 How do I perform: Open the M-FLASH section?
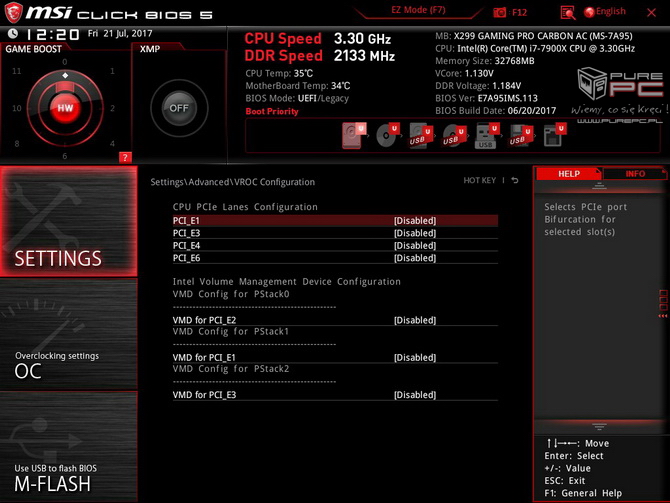click(69, 447)
